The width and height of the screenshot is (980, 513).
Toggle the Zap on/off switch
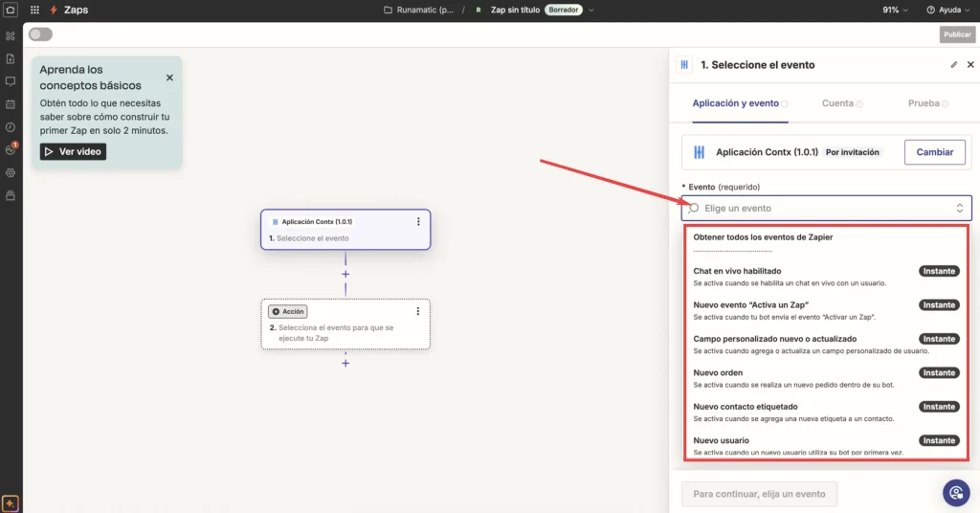pos(40,34)
